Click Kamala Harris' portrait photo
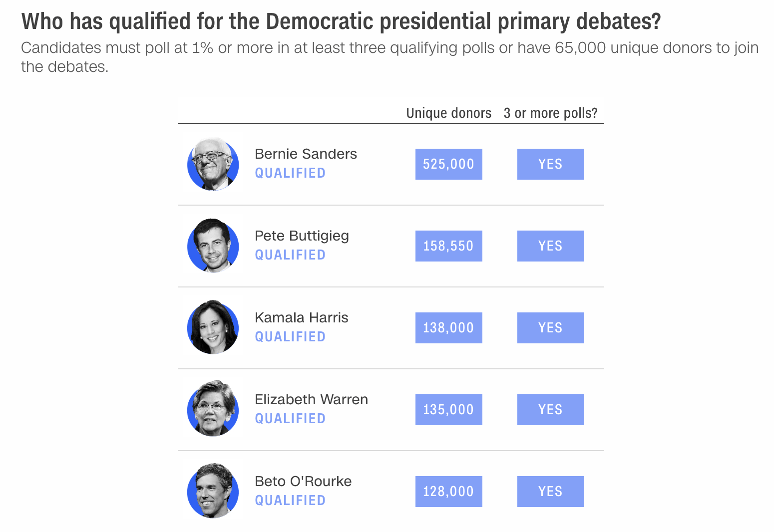Screen dimensions: 774x532 [x=213, y=327]
